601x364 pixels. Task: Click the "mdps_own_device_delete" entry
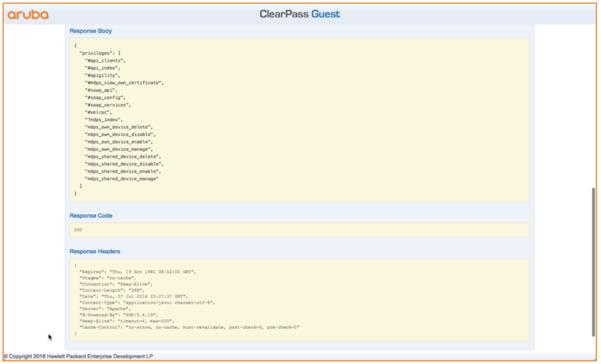pos(119,127)
